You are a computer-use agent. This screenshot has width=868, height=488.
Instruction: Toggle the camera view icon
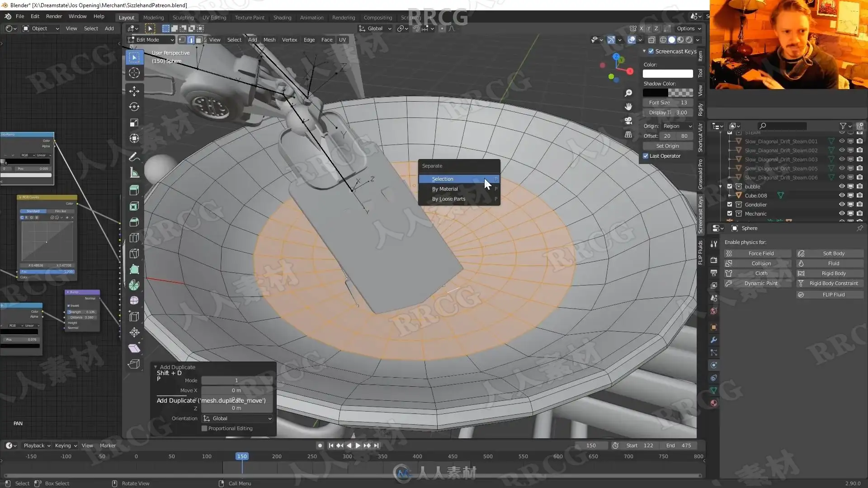coord(628,121)
